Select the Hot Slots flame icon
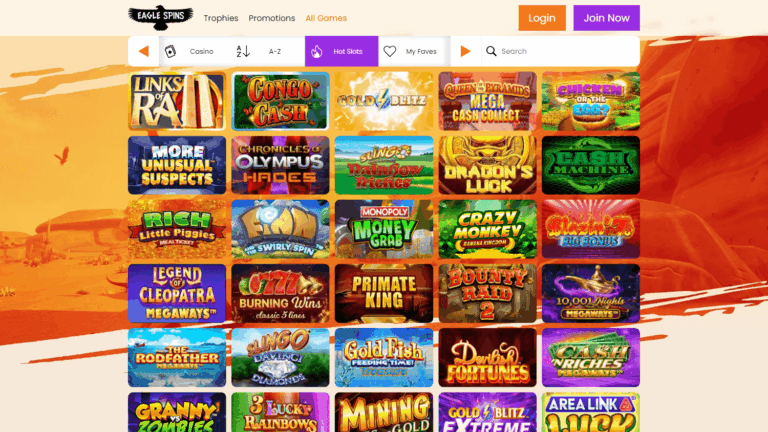Image resolution: width=768 pixels, height=432 pixels. coord(315,51)
